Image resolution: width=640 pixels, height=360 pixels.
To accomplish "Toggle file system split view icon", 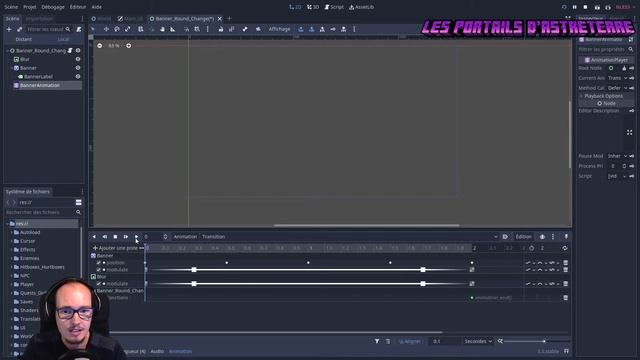I will [78, 202].
